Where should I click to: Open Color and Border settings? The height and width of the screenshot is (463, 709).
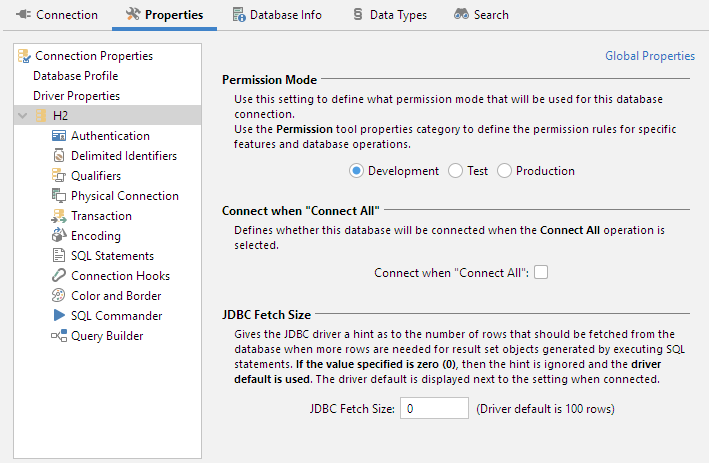click(x=116, y=296)
